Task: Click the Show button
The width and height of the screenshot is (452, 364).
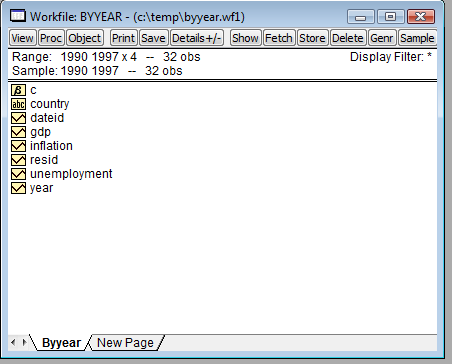Action: pos(245,38)
